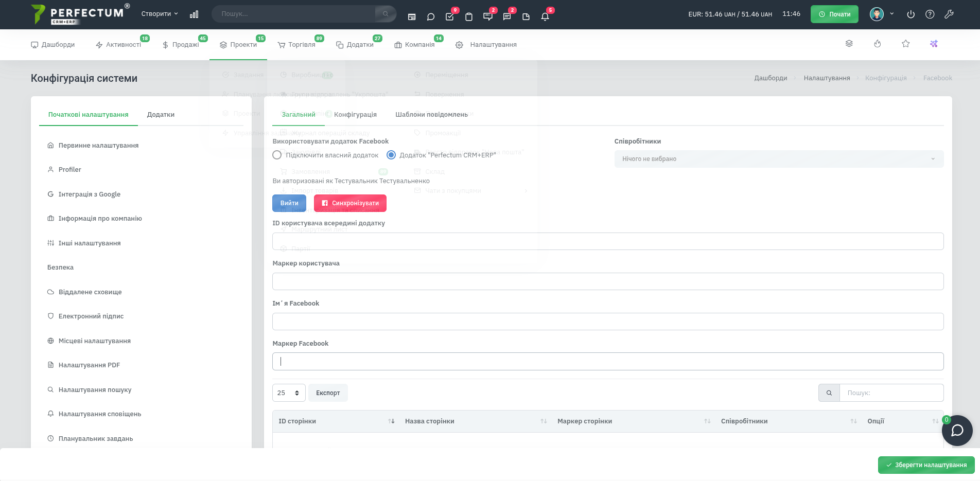Open the 'Торгівля' main menu
This screenshot has height=481, width=980.
coord(296,45)
